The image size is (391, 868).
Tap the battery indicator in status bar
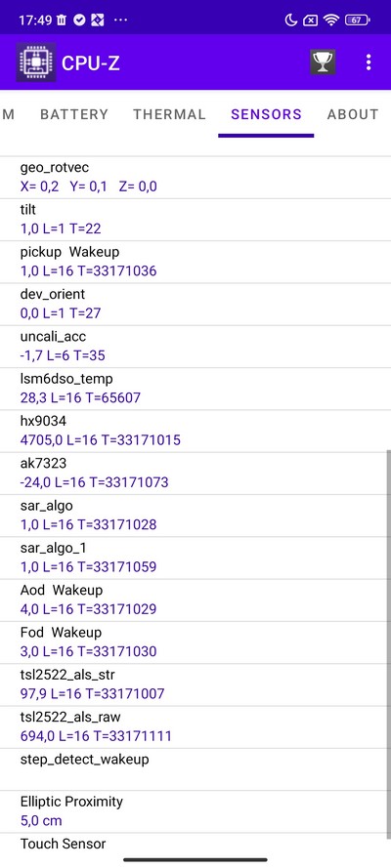point(357,21)
